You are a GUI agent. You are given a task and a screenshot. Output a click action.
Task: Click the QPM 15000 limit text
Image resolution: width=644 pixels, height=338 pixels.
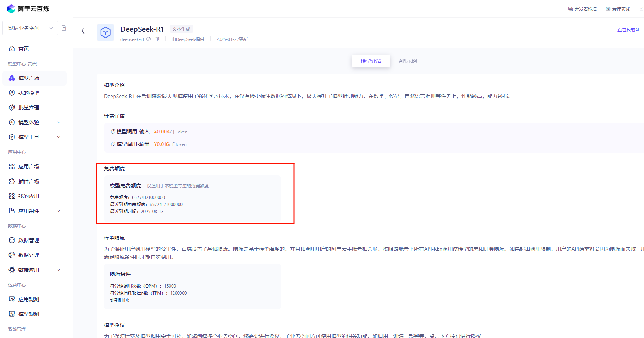coord(143,286)
